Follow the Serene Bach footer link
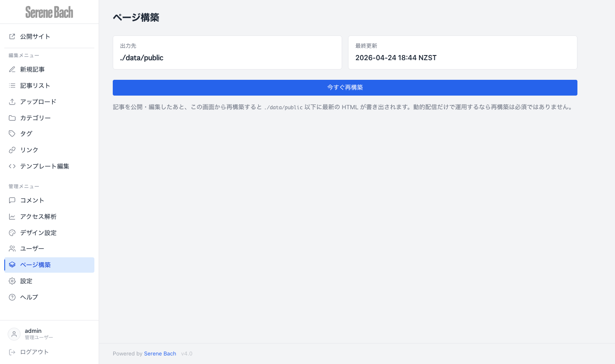This screenshot has width=615, height=364. pos(160,354)
